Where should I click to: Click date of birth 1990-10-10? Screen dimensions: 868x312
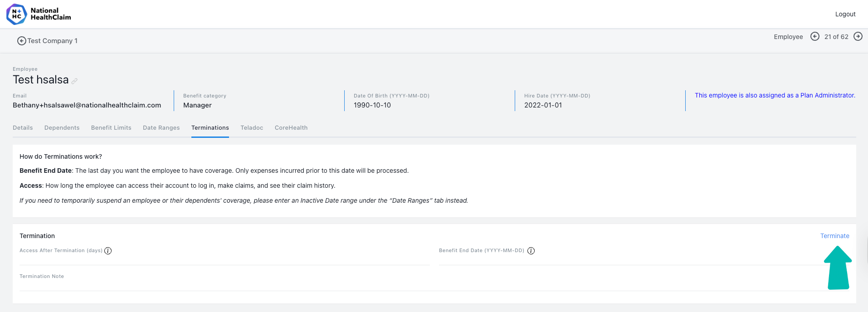[x=372, y=105]
